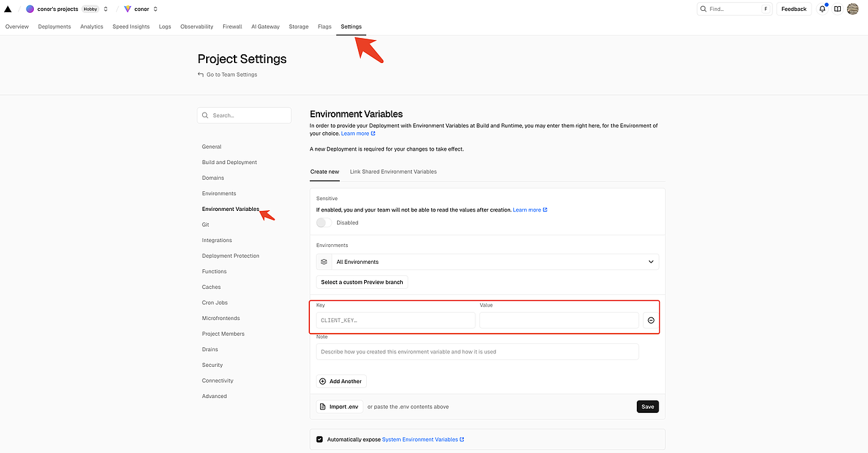Expand the All Environments dropdown

tap(488, 262)
